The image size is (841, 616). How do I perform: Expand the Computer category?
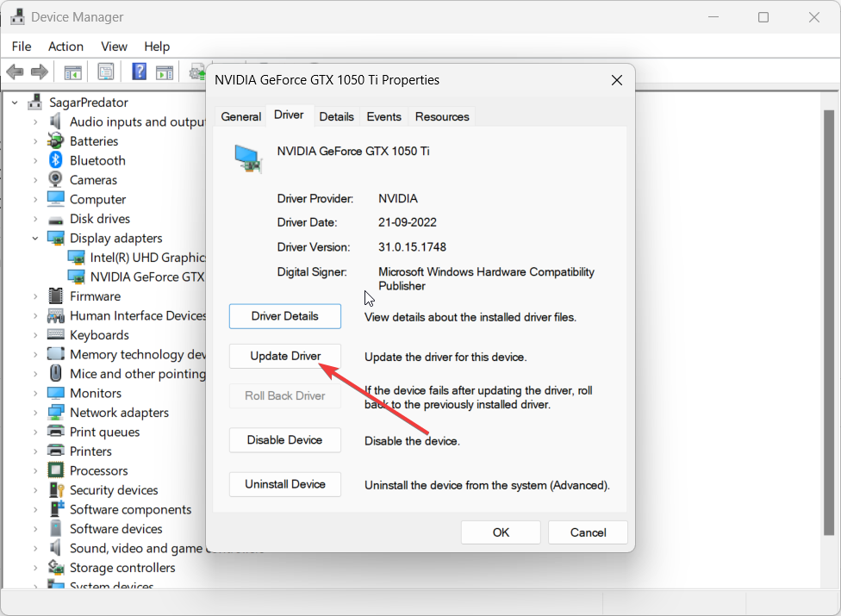[x=34, y=199]
